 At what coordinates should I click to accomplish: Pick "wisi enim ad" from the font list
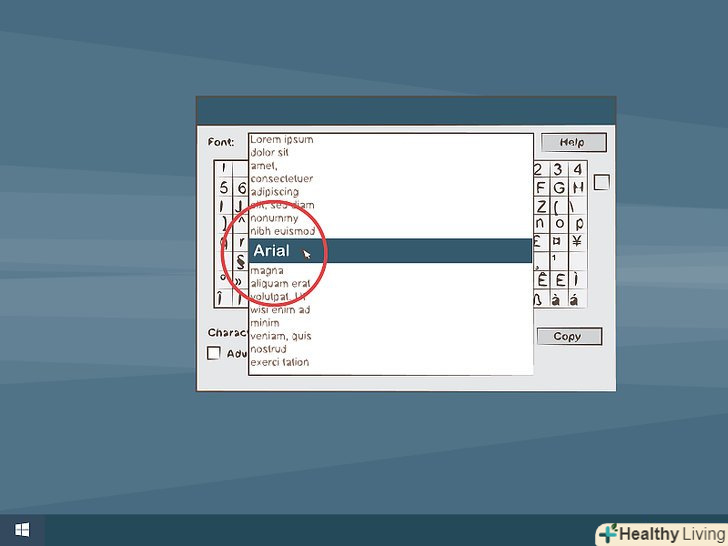[280, 310]
